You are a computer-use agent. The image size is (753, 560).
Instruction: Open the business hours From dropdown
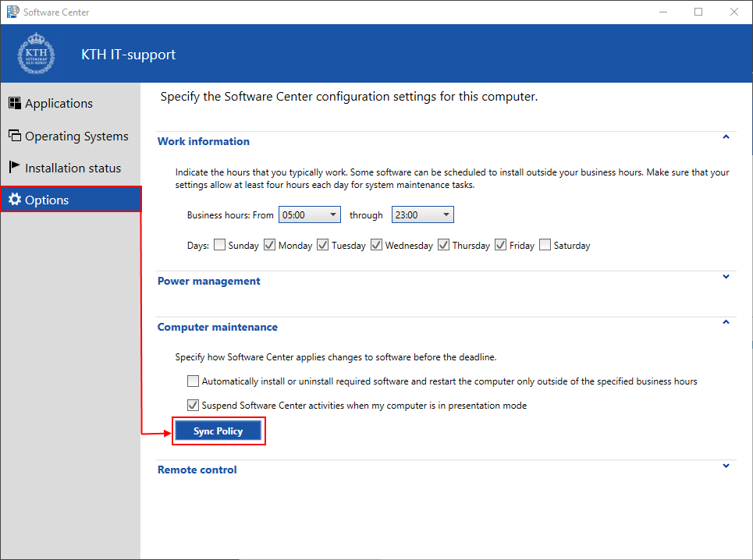click(x=310, y=214)
